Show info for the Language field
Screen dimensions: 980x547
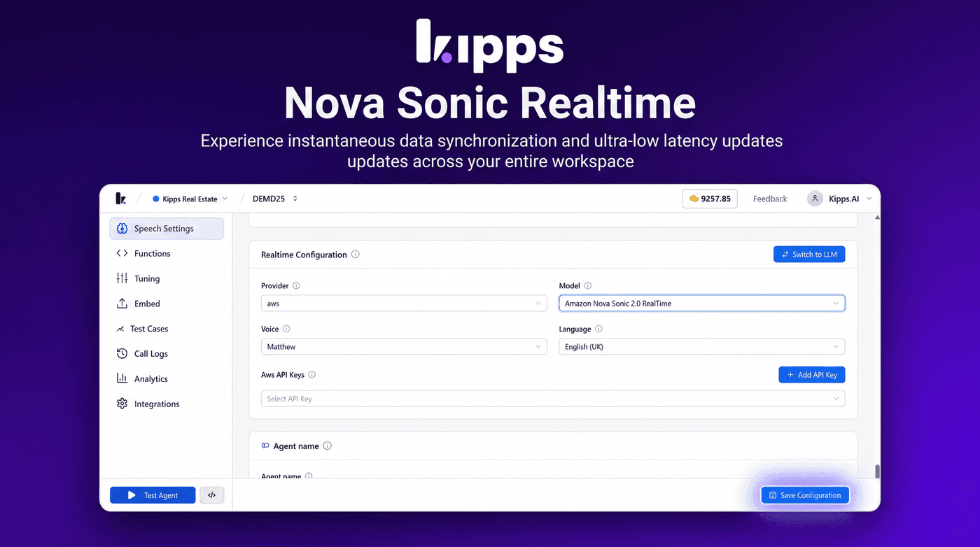pyautogui.click(x=598, y=329)
